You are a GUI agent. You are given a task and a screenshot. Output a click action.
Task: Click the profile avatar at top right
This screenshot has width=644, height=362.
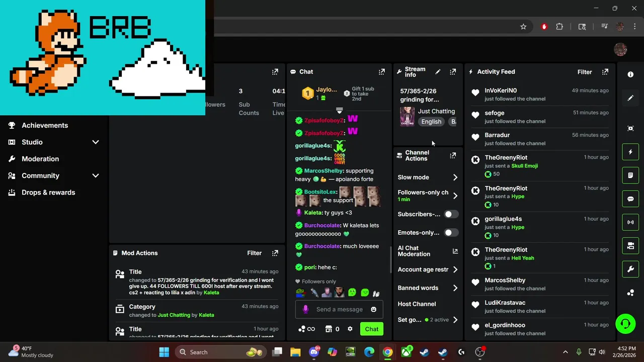(620, 49)
